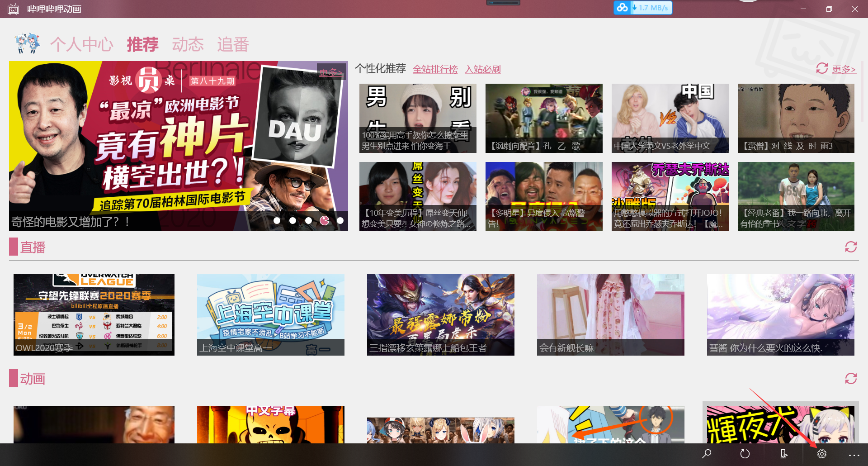Switch to 动态 tab
Screen dimensions: 868x466
188,44
